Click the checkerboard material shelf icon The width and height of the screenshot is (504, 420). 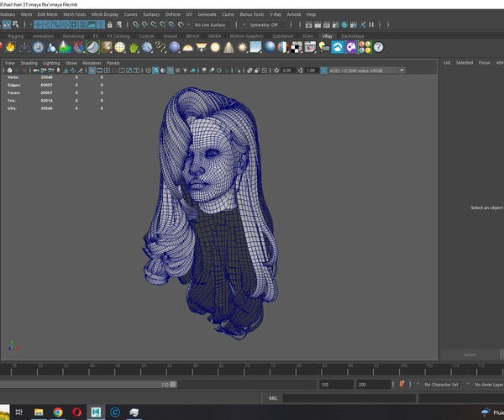point(297,47)
